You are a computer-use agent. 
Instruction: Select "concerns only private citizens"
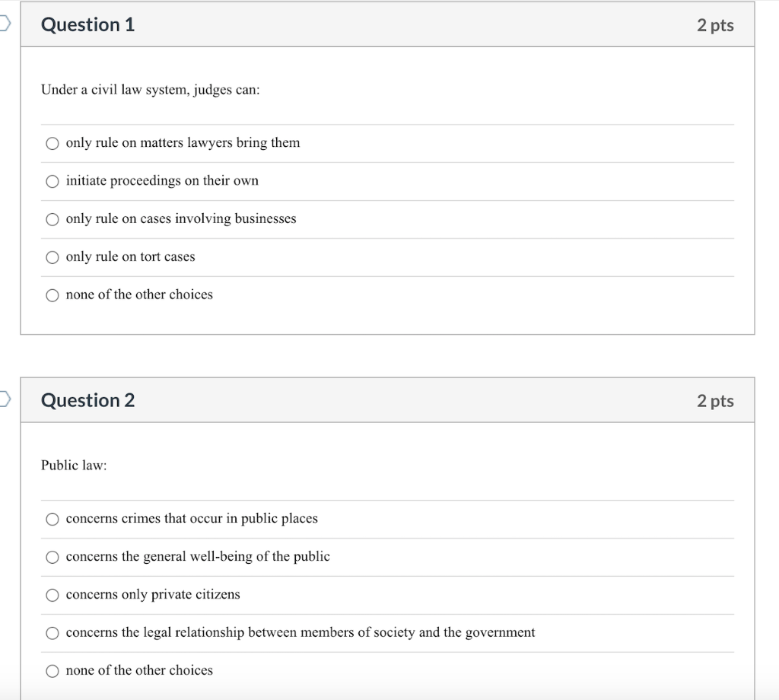[52, 595]
